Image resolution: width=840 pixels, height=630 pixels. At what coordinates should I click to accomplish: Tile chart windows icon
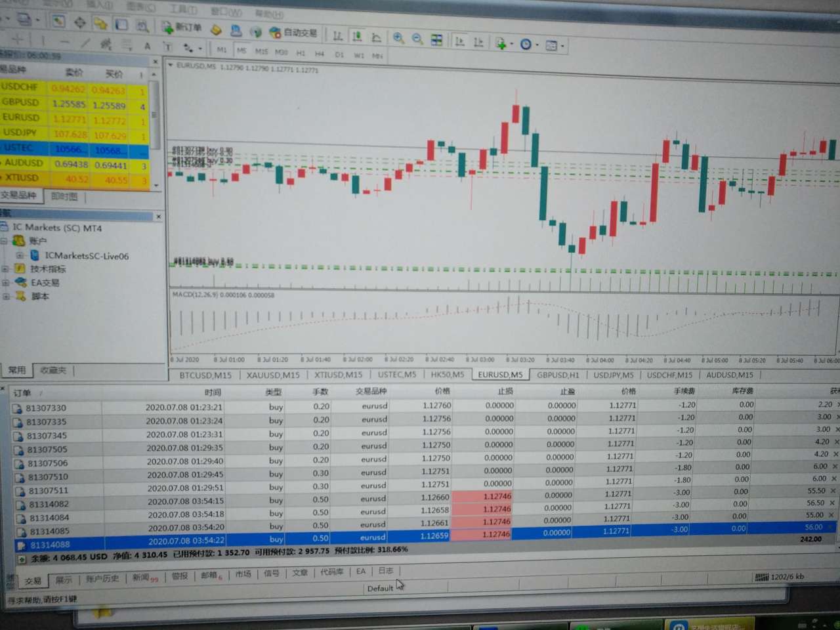(x=436, y=39)
